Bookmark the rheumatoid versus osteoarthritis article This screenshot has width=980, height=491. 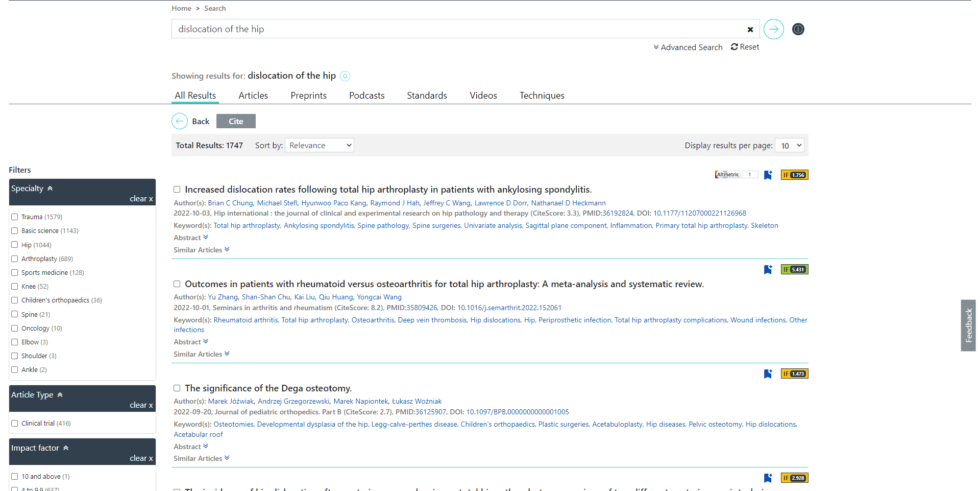coord(768,269)
